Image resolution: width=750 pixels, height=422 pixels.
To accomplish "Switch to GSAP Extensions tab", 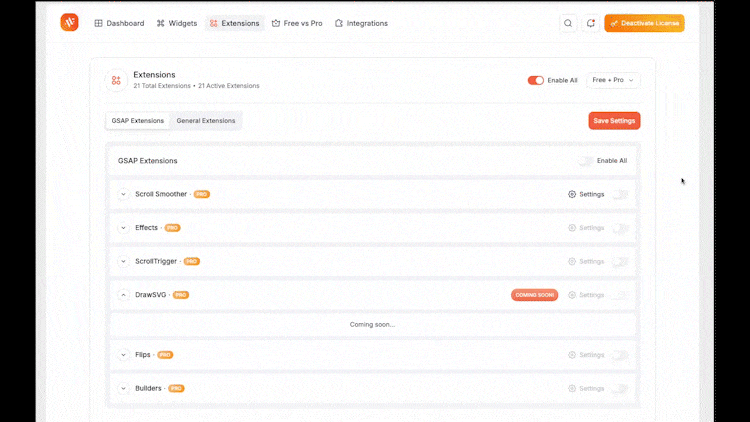I will [x=138, y=121].
